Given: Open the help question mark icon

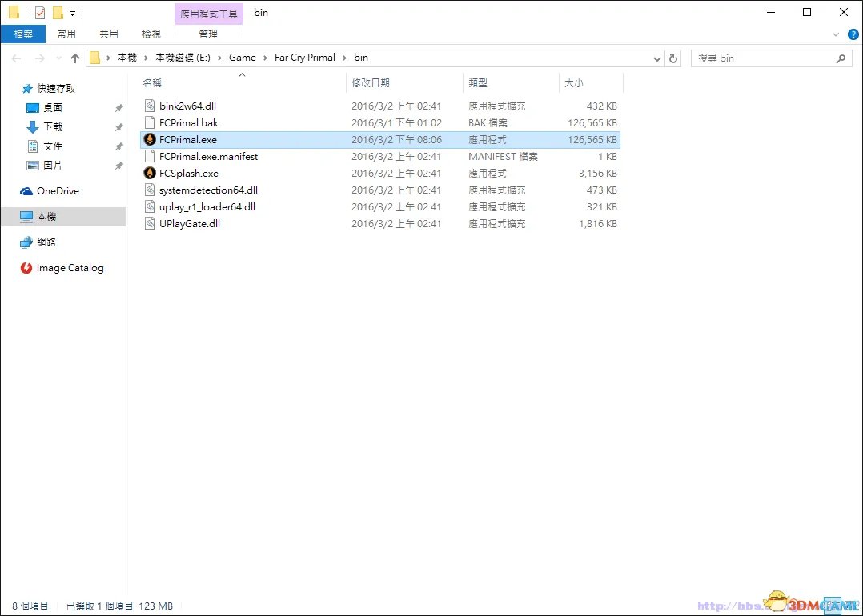Looking at the screenshot, I should pos(853,34).
